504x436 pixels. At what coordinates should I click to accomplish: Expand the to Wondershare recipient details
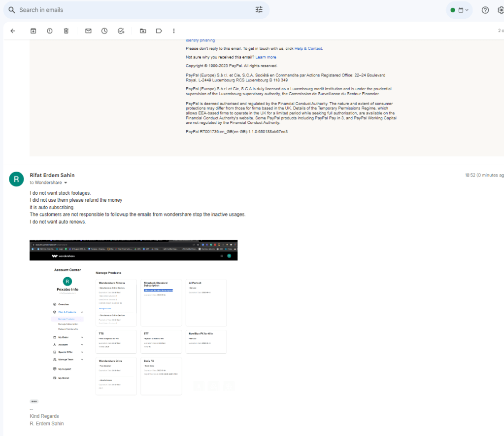click(66, 183)
